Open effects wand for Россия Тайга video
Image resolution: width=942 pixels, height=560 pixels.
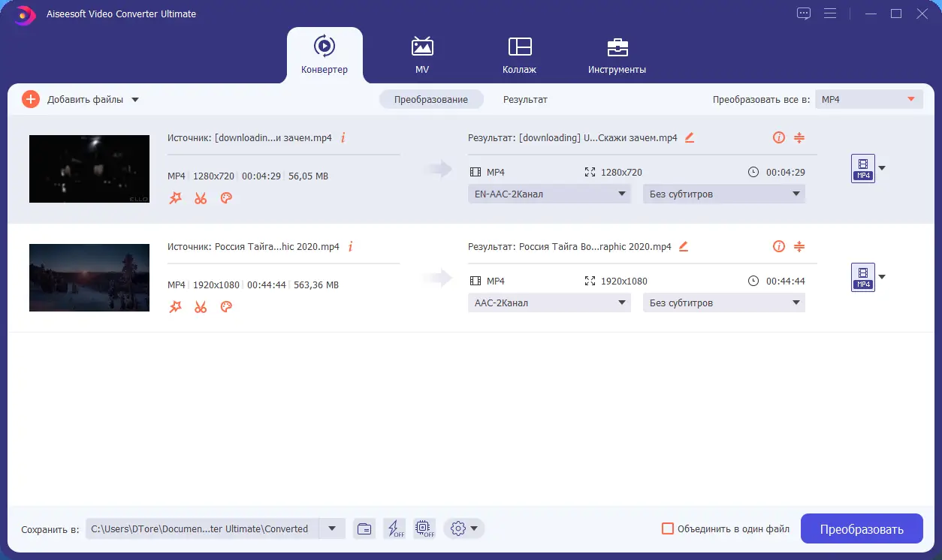175,307
